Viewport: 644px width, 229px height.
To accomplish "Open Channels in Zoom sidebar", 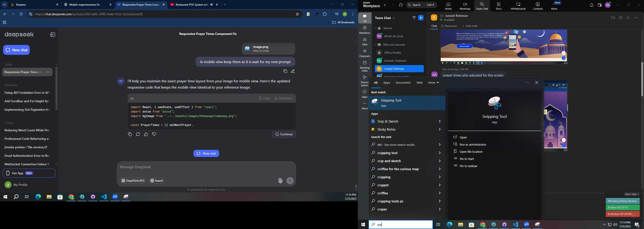I will (x=365, y=53).
